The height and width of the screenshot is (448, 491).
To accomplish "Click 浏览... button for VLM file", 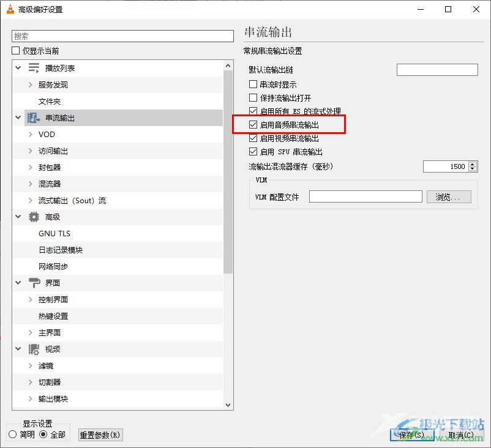I will [449, 196].
